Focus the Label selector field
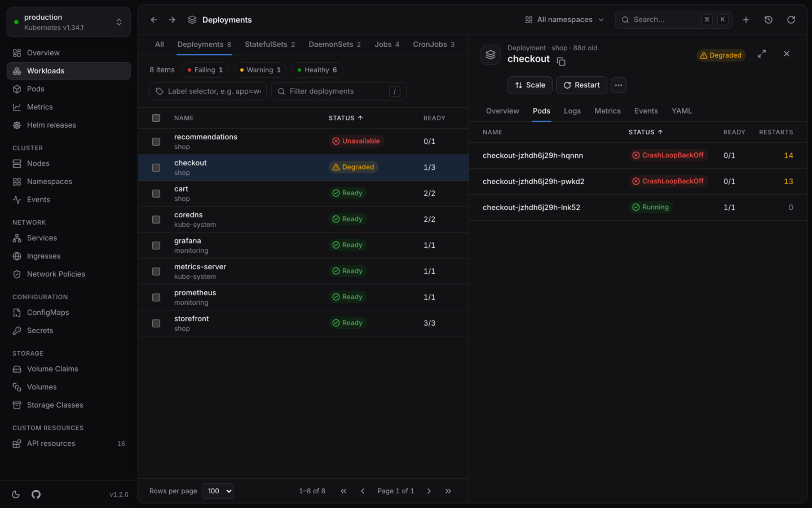Image resolution: width=812 pixels, height=508 pixels. (208, 91)
